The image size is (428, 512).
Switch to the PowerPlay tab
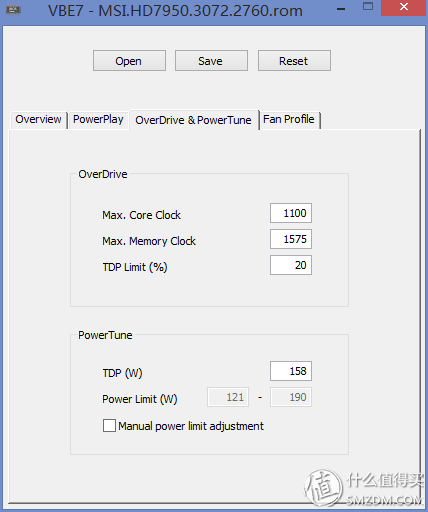98,119
